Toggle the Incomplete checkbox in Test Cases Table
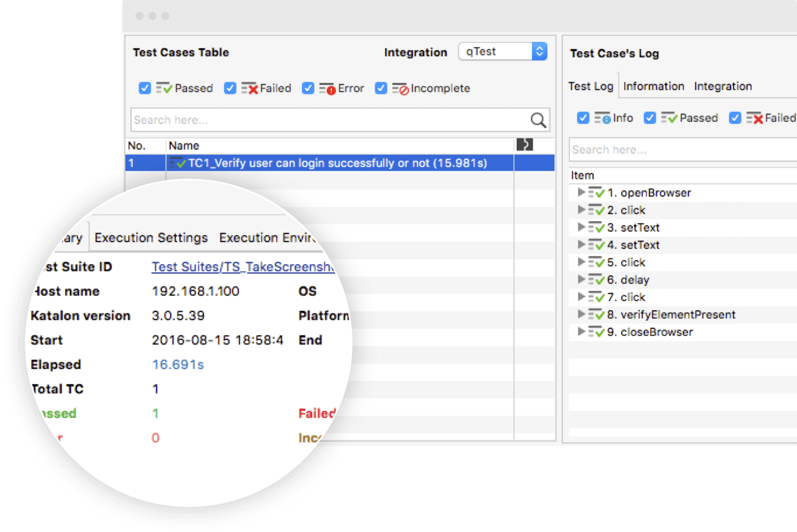The height and width of the screenshot is (532, 797). pyautogui.click(x=381, y=88)
